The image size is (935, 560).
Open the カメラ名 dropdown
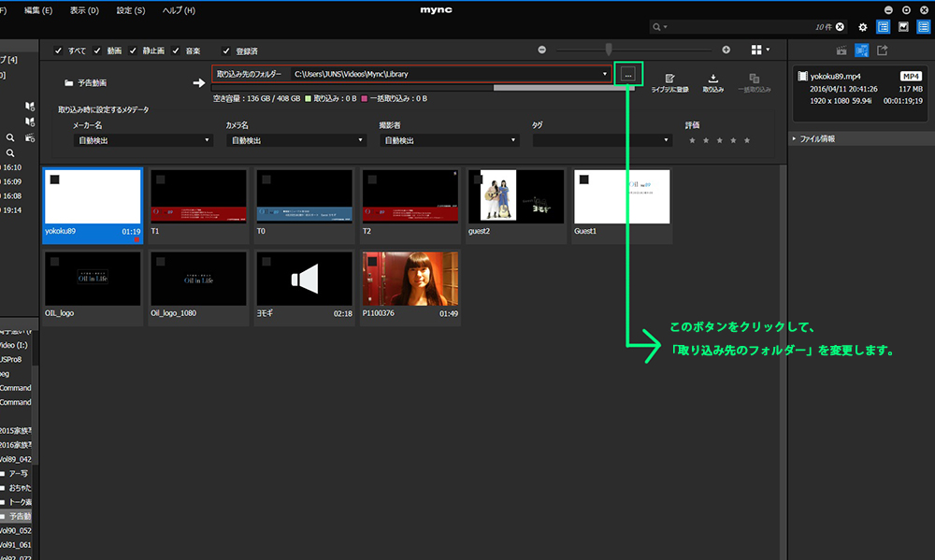295,140
